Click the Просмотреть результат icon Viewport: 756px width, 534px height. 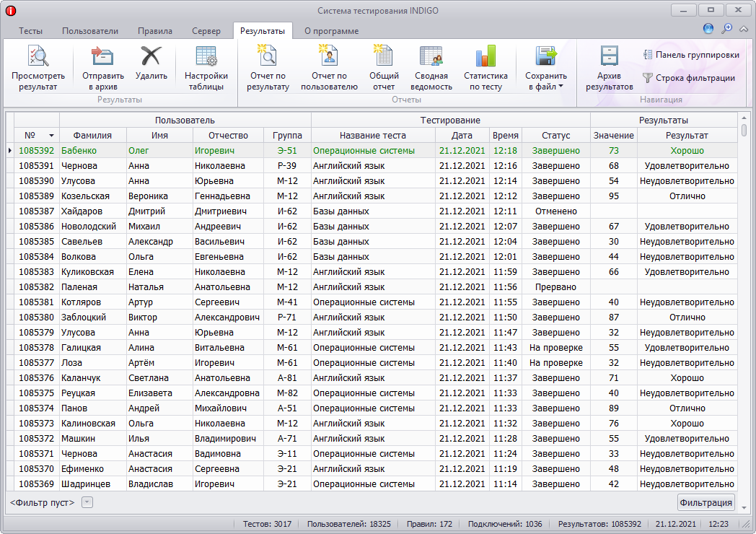(38, 57)
